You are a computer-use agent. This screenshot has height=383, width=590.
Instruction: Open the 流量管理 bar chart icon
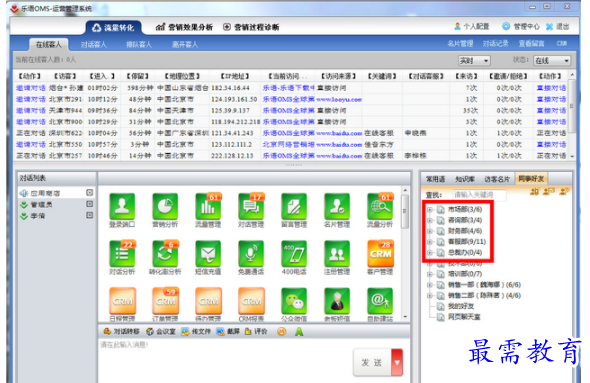(x=208, y=206)
